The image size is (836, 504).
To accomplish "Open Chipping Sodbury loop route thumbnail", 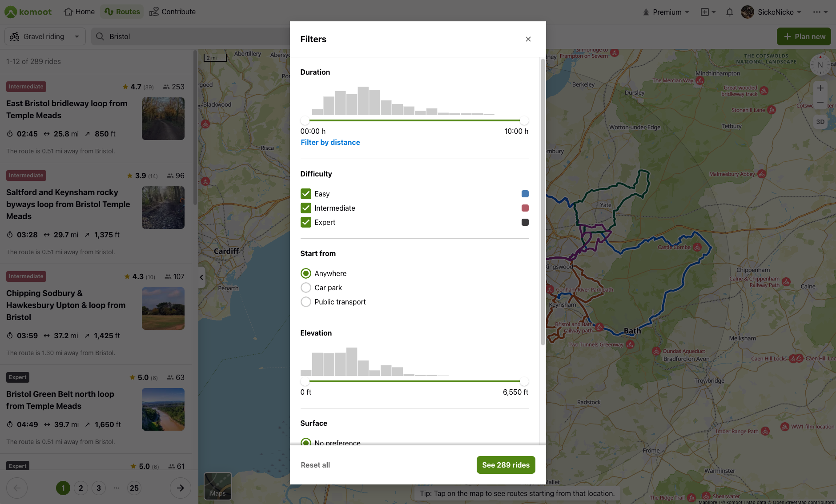I will pos(163,308).
